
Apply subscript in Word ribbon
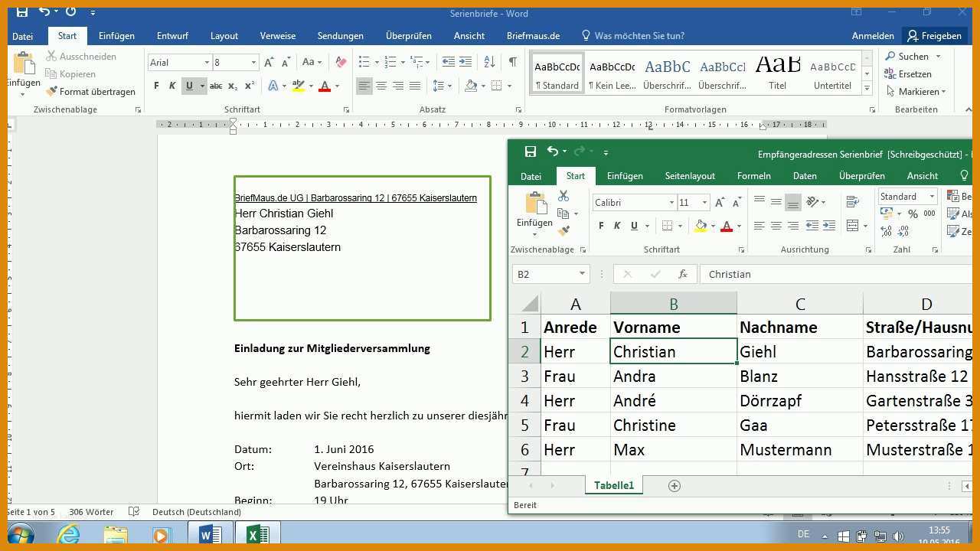(x=232, y=86)
